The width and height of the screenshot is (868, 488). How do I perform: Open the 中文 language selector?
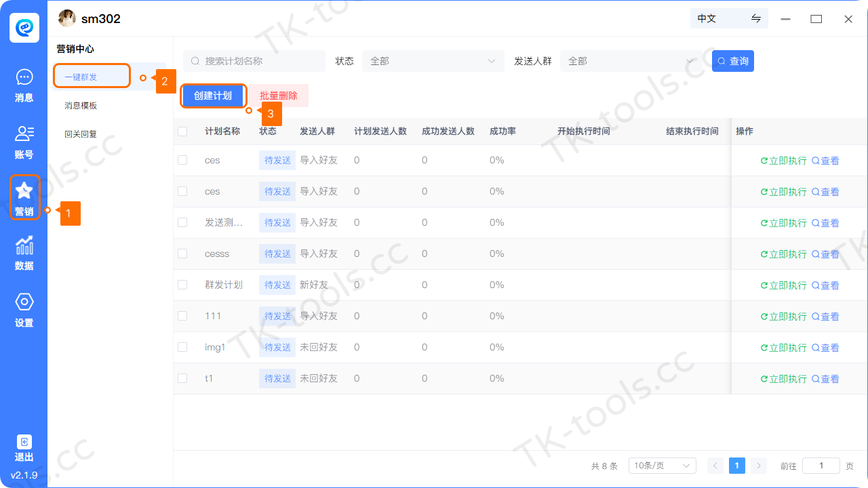729,18
